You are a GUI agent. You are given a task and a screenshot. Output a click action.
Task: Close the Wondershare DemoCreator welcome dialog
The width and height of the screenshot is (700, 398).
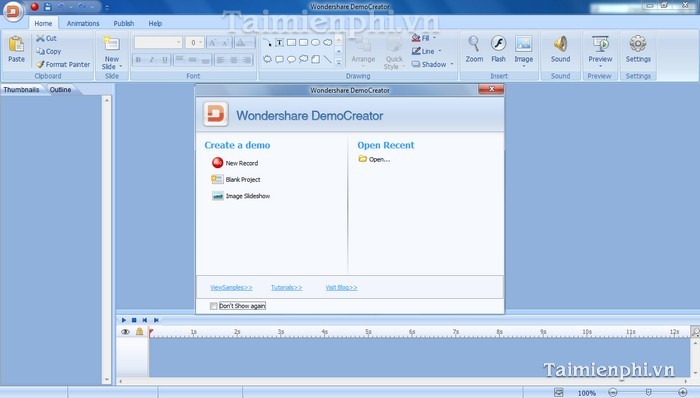click(x=491, y=89)
